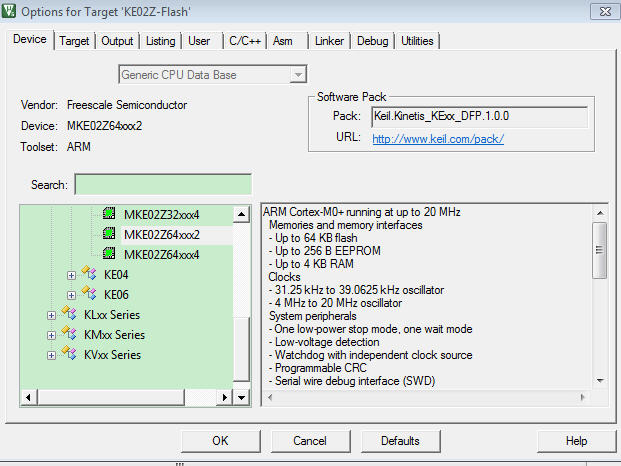Open the Debug tab
621x466 pixels.
coord(372,41)
